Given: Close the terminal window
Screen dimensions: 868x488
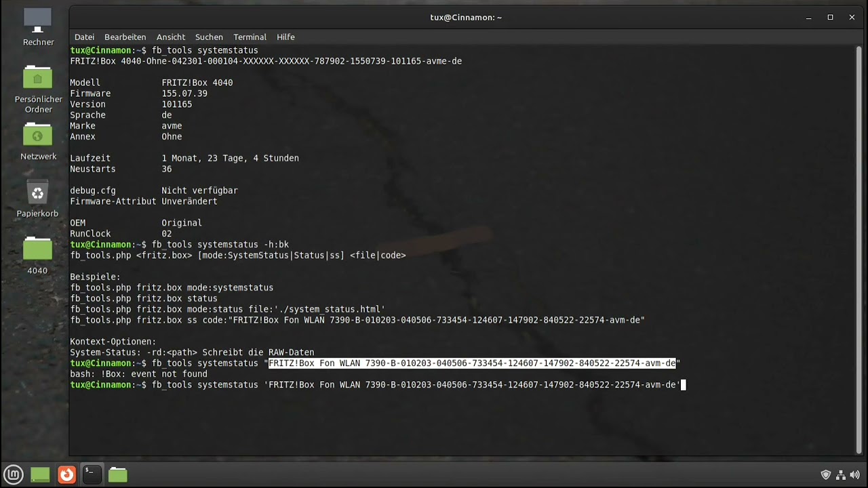Looking at the screenshot, I should coord(852,17).
